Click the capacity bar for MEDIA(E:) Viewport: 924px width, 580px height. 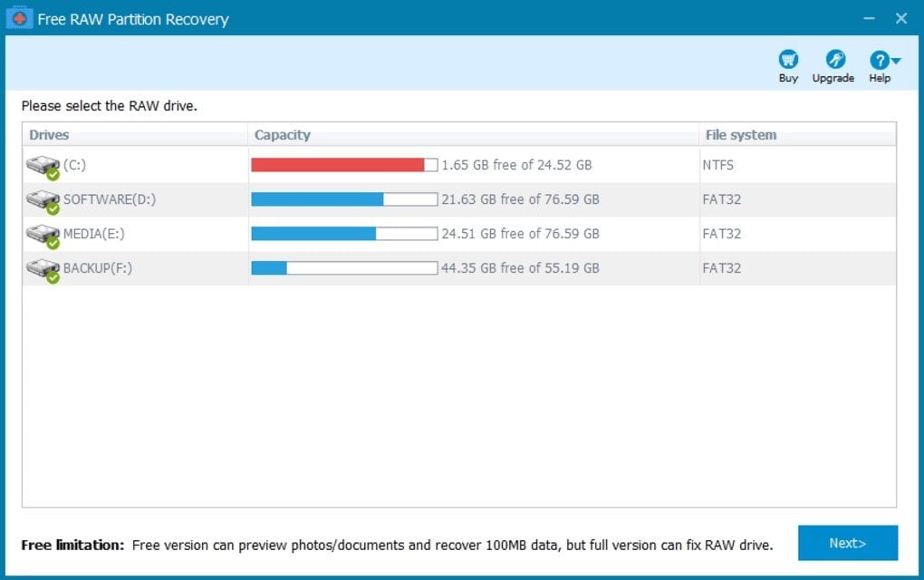click(x=344, y=234)
